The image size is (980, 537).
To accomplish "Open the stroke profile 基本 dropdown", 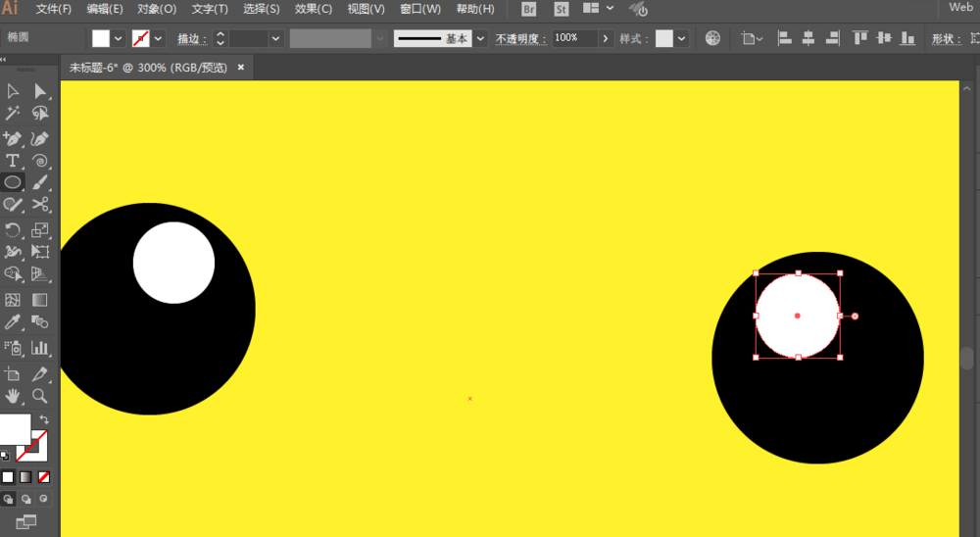I will point(480,39).
